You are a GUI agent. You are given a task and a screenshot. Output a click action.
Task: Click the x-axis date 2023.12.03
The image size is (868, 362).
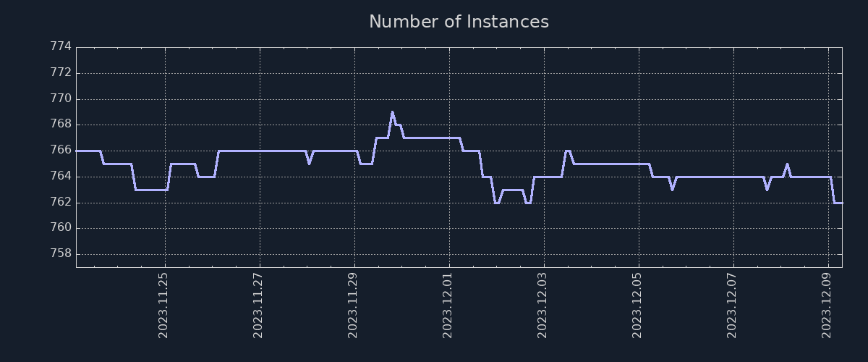tap(542, 305)
